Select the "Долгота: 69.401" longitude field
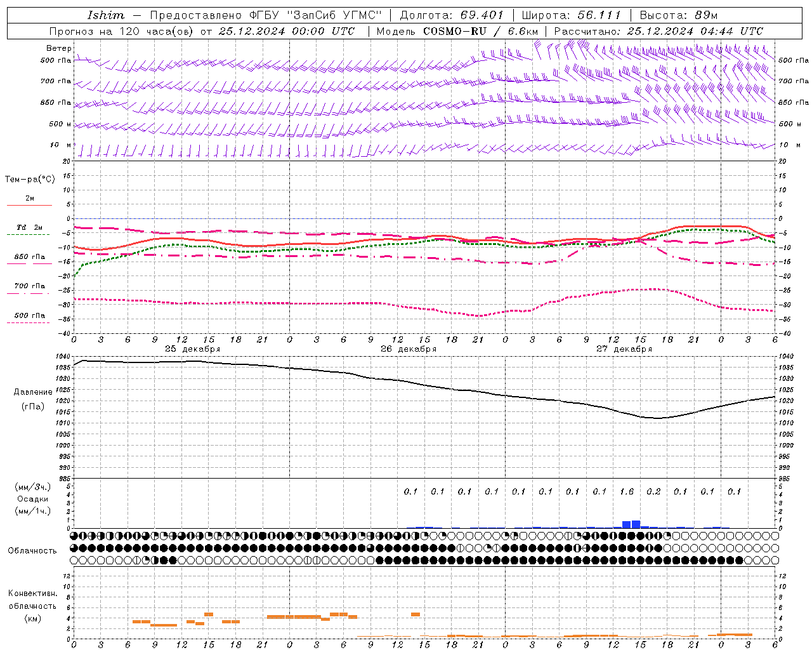Image resolution: width=812 pixels, height=650 pixels. click(x=451, y=15)
